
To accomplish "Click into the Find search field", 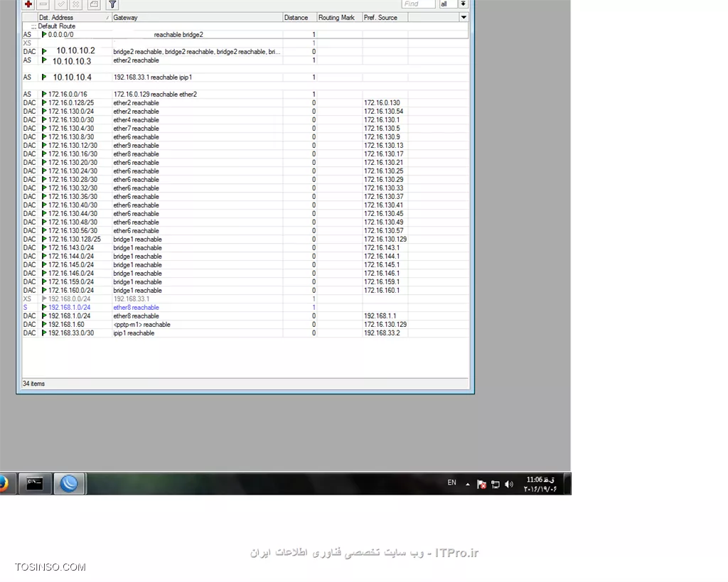I will click(x=418, y=4).
